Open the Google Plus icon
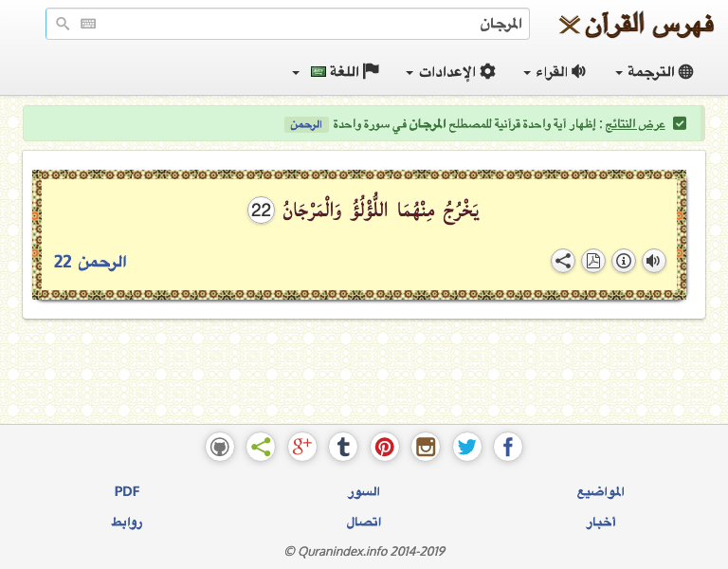The height and width of the screenshot is (569, 728). tap(301, 447)
